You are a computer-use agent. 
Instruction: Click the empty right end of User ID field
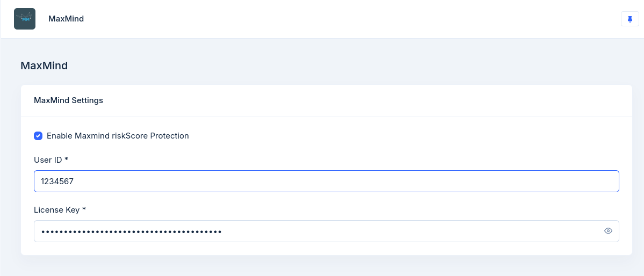click(591, 181)
